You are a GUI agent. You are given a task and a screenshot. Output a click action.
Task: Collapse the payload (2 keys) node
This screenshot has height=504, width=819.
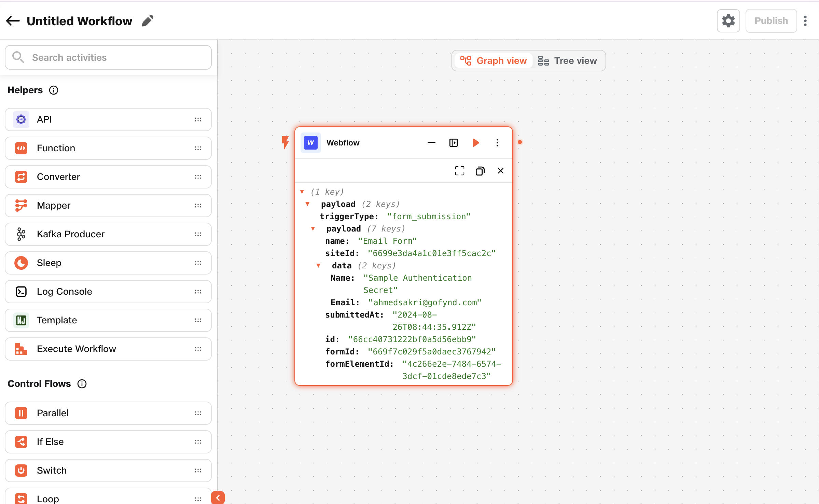pos(307,204)
